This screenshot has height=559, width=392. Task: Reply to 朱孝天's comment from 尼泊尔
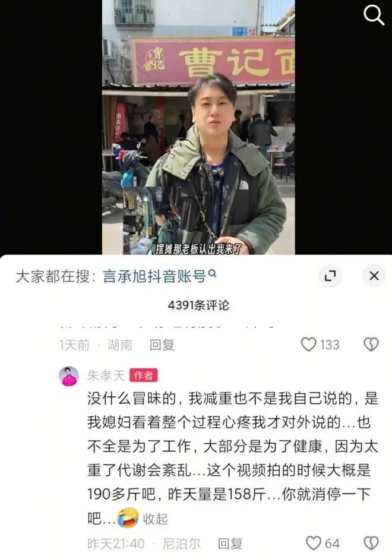230,544
